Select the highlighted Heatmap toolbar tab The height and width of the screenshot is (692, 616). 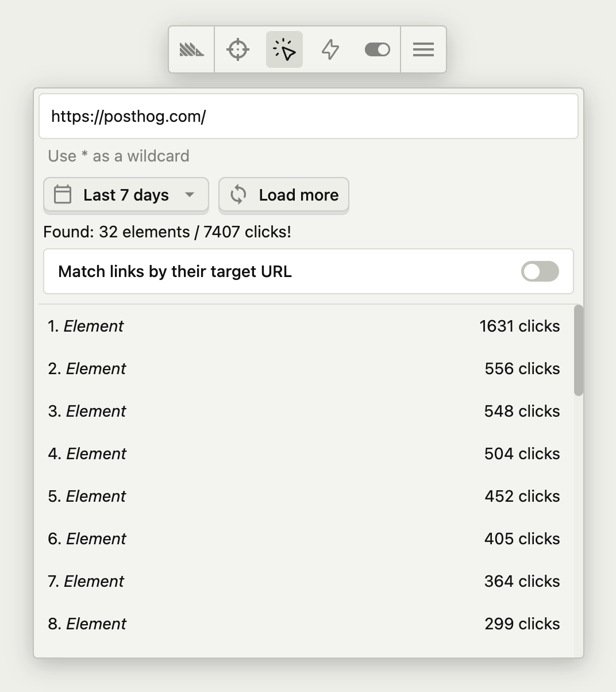pos(284,49)
